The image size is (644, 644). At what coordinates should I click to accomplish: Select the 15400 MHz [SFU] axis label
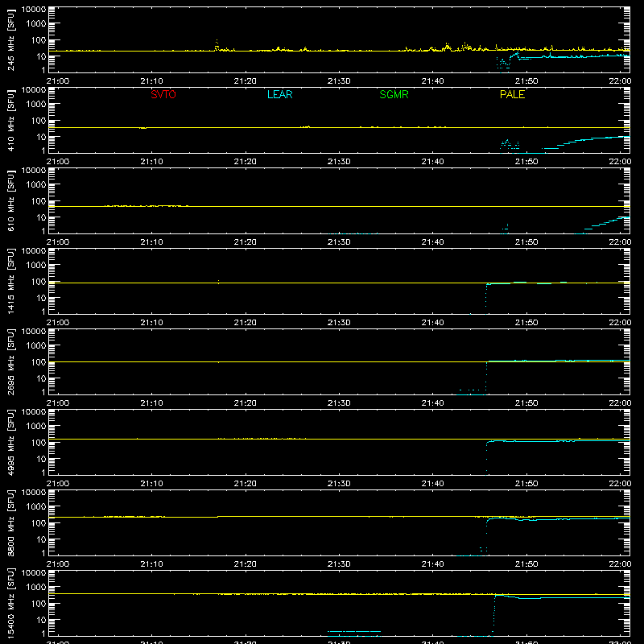click(x=10, y=603)
